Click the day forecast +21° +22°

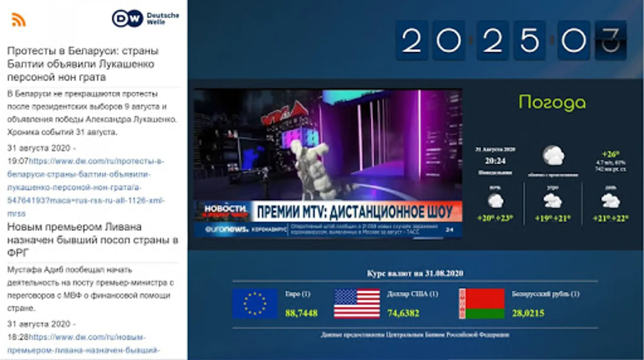tap(610, 218)
